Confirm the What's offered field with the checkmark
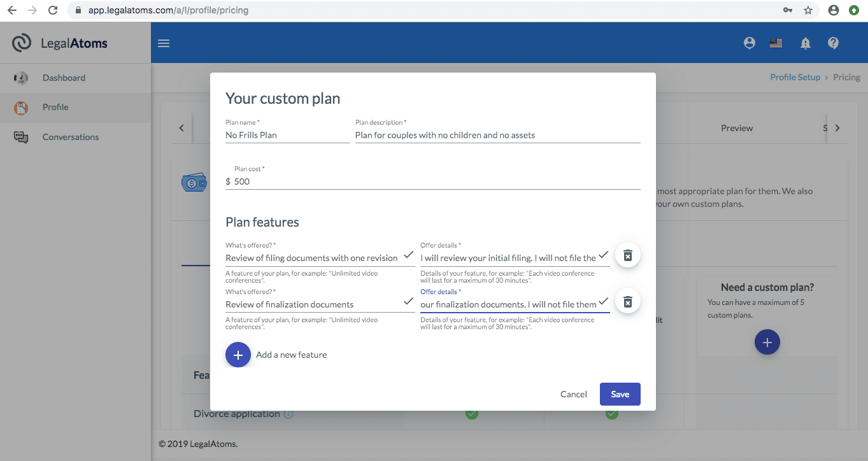The width and height of the screenshot is (868, 461). pos(408,255)
